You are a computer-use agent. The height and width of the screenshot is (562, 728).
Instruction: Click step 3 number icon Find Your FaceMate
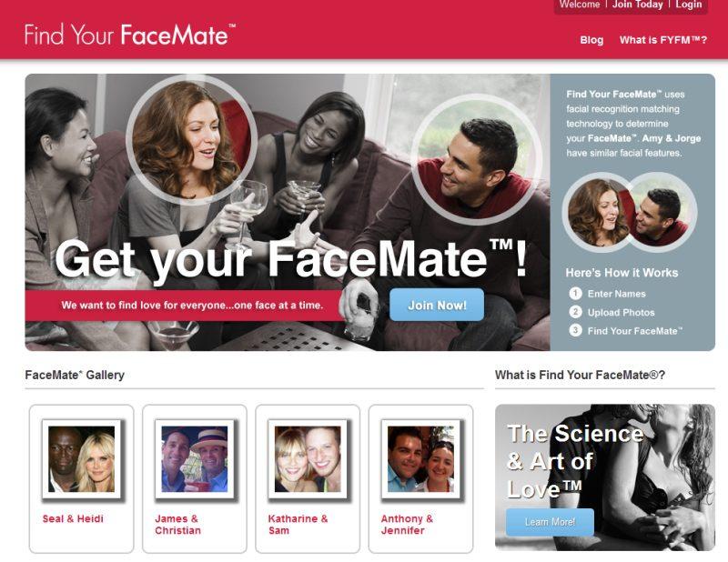click(x=575, y=330)
